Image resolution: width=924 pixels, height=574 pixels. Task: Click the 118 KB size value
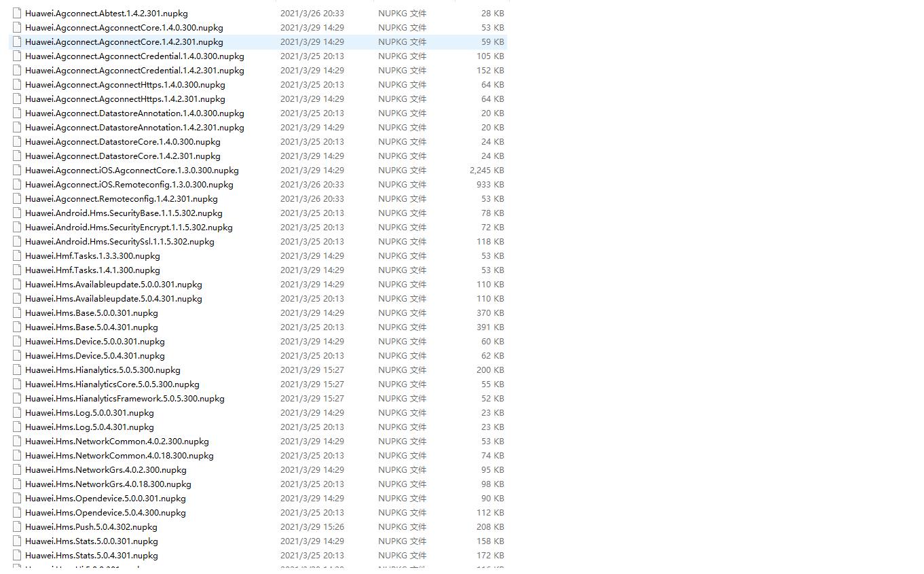[x=490, y=241]
